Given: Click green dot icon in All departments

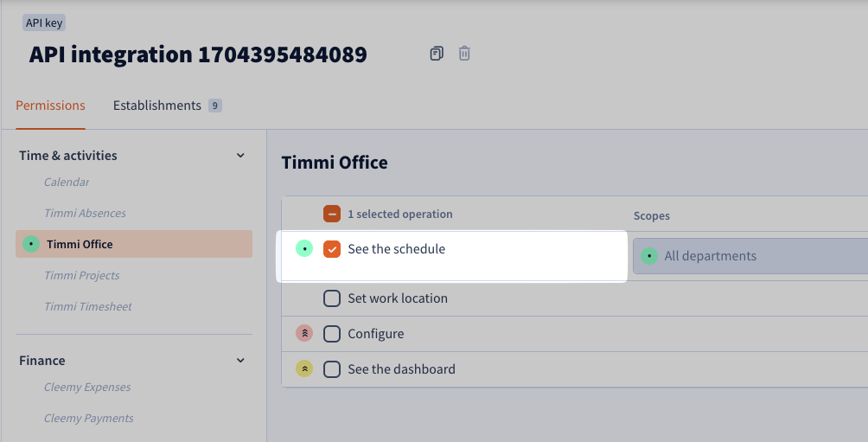Looking at the screenshot, I should [x=648, y=256].
